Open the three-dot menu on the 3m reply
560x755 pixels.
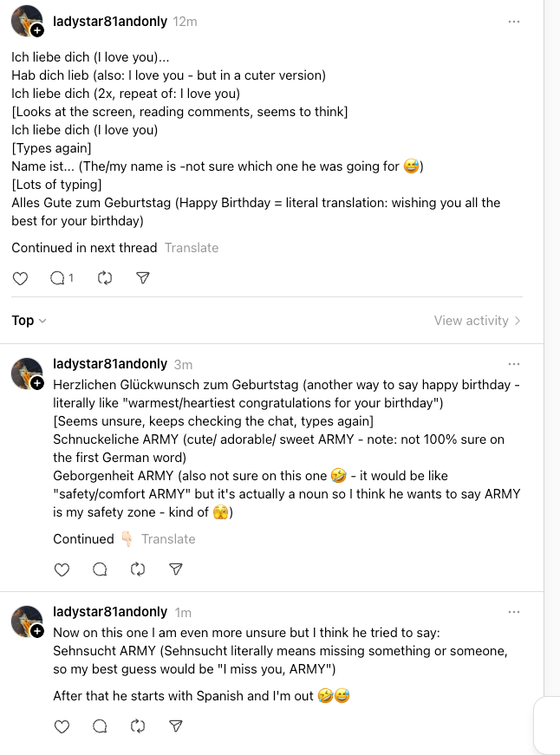[514, 365]
